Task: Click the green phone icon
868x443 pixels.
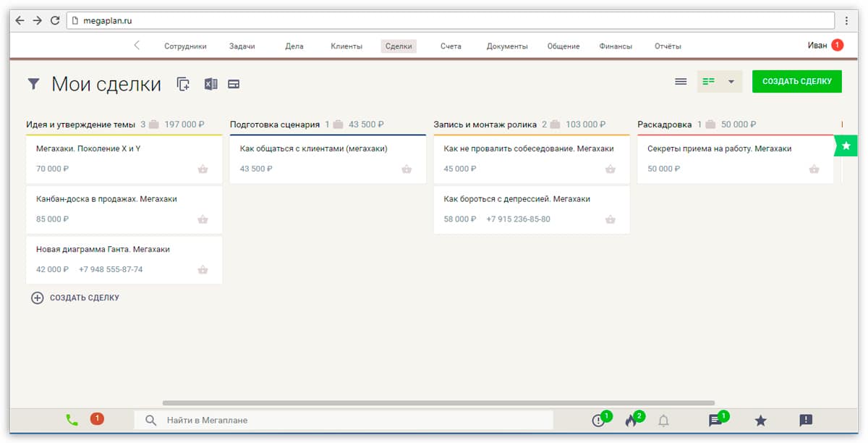Action: [x=72, y=420]
